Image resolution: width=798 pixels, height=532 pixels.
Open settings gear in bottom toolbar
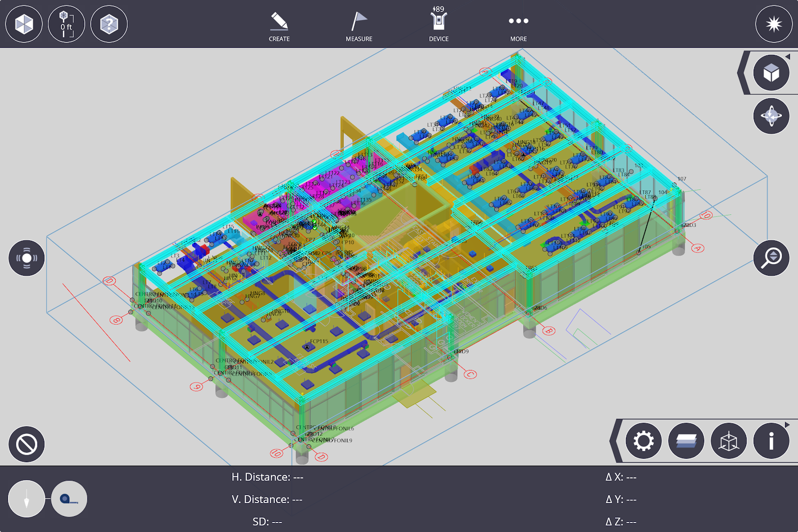pyautogui.click(x=643, y=441)
